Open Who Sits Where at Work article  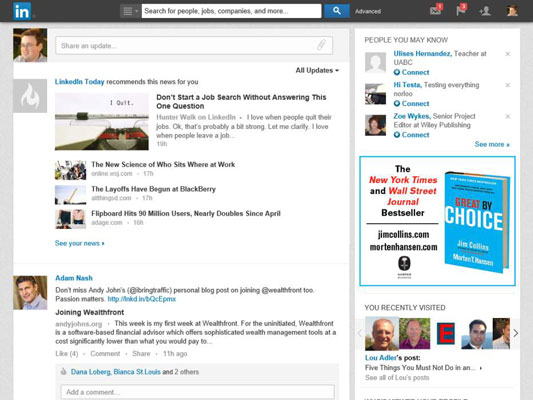coord(163,164)
